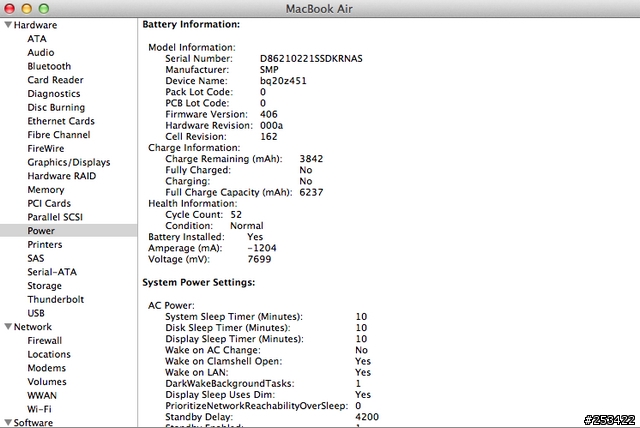This screenshot has height=428, width=640.
Task: Open Firewall under Network
Action: (44, 341)
